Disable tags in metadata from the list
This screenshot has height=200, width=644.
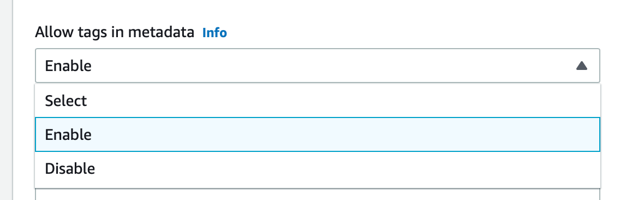(x=318, y=168)
